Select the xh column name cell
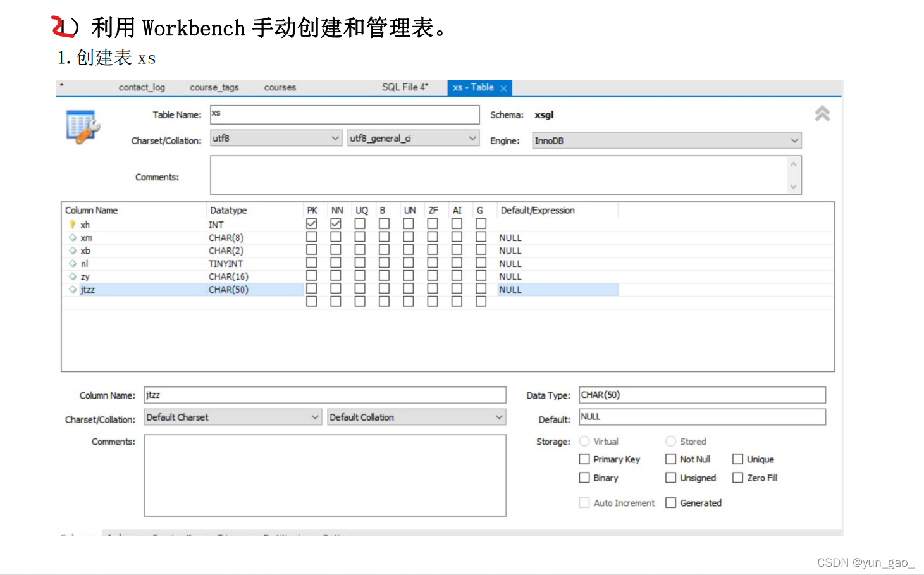The height and width of the screenshot is (575, 924). 85,225
